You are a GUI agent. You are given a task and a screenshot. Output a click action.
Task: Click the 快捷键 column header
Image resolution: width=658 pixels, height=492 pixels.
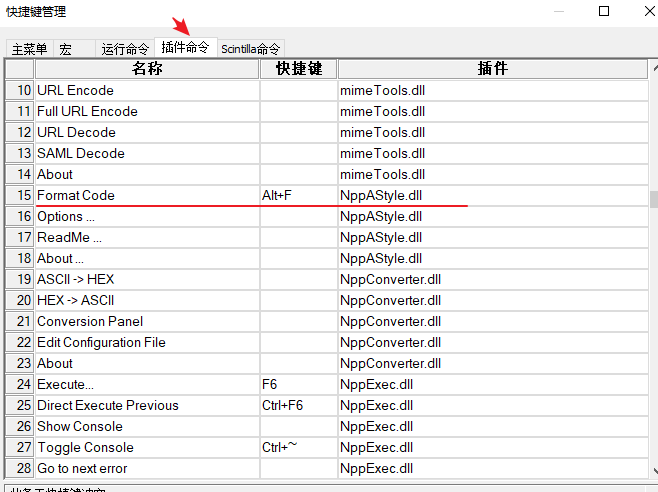click(x=298, y=69)
